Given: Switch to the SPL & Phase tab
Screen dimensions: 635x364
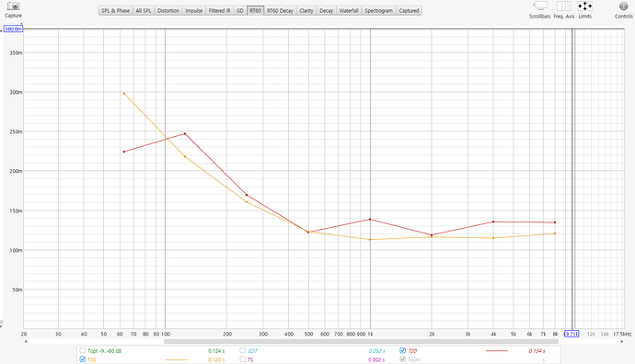Looking at the screenshot, I should 115,10.
